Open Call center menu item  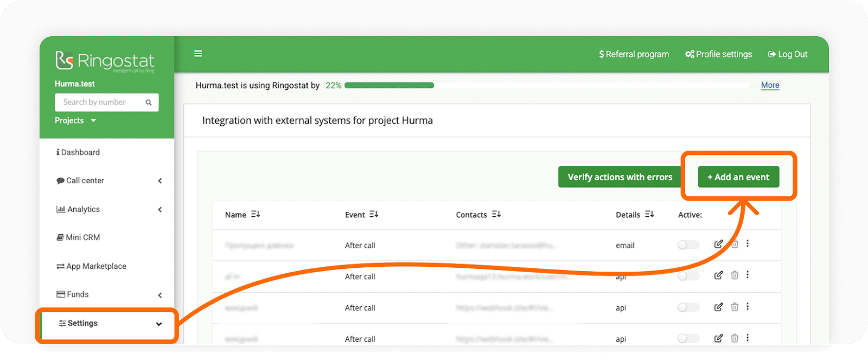click(x=80, y=181)
